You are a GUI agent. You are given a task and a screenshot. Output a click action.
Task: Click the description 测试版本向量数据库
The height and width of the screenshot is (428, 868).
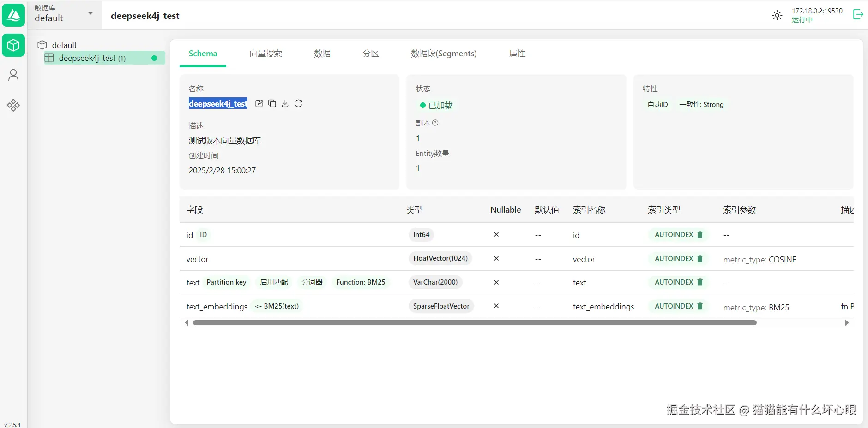[224, 141]
